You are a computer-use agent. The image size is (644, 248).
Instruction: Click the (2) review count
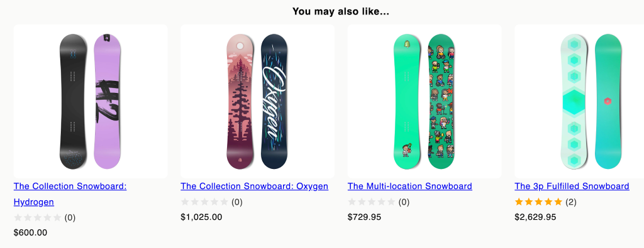571,202
